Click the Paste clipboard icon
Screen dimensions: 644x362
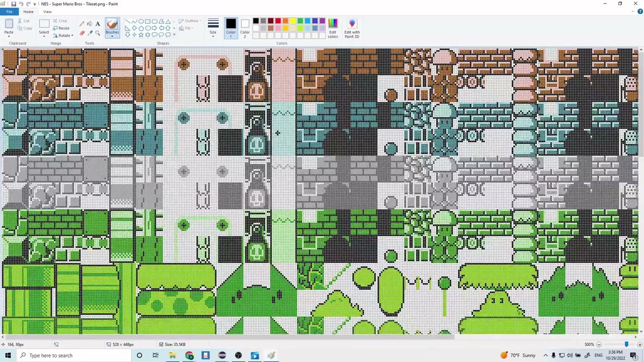tap(9, 24)
